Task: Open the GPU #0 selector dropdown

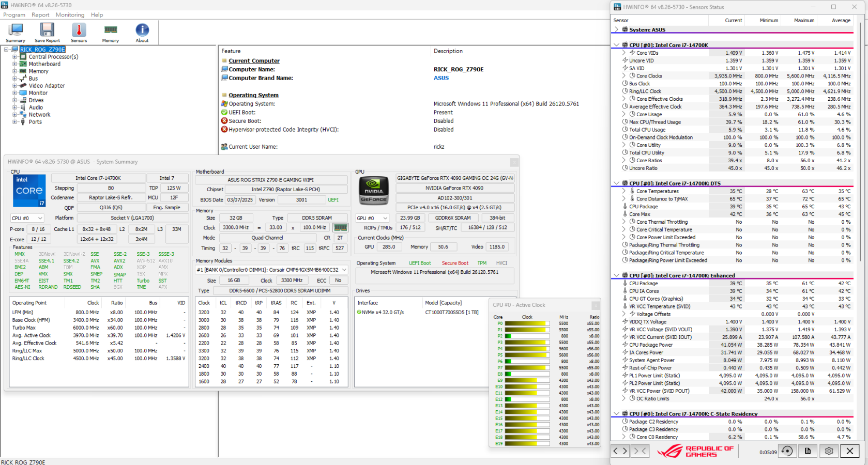Action: pos(372,219)
